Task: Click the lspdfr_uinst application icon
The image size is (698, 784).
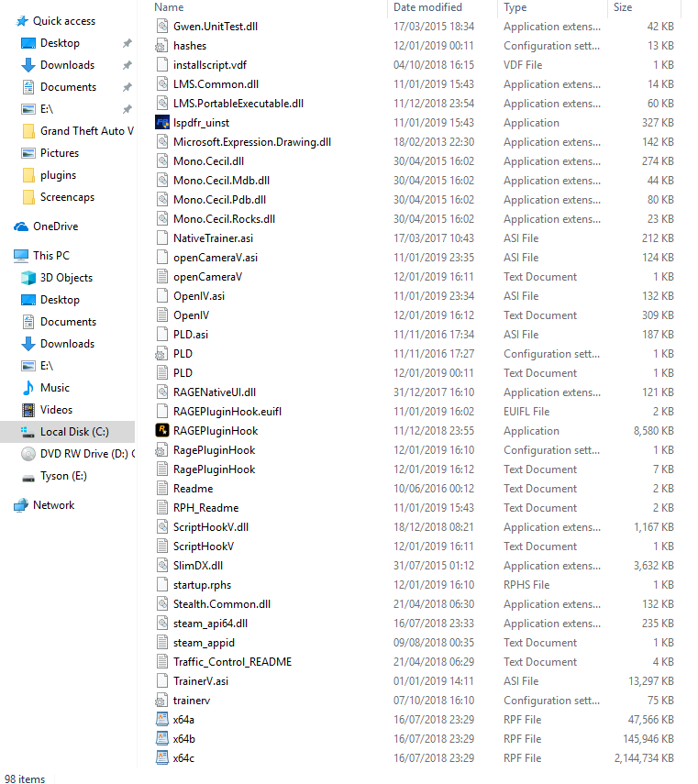Action: (162, 123)
